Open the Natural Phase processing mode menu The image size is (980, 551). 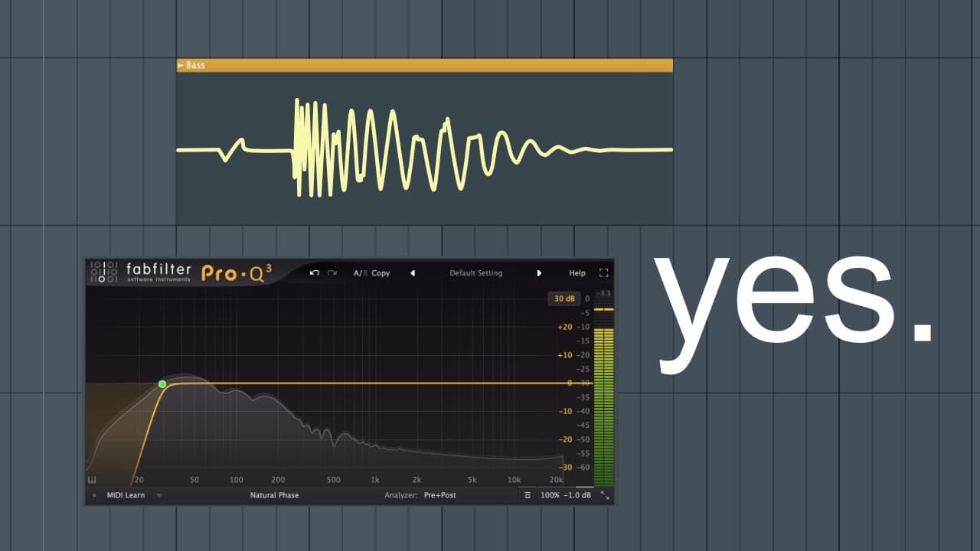coord(274,496)
